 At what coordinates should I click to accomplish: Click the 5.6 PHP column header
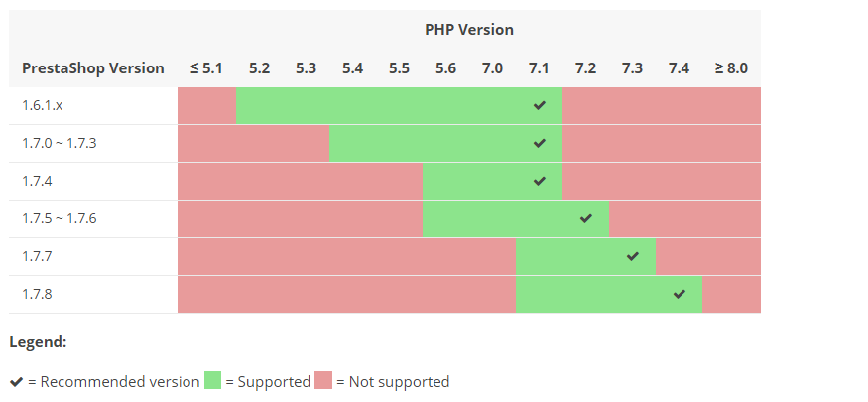(445, 68)
